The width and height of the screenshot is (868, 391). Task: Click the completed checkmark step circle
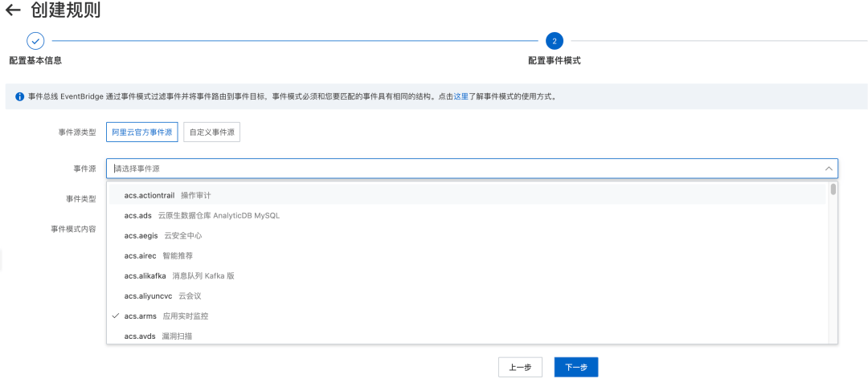click(35, 41)
